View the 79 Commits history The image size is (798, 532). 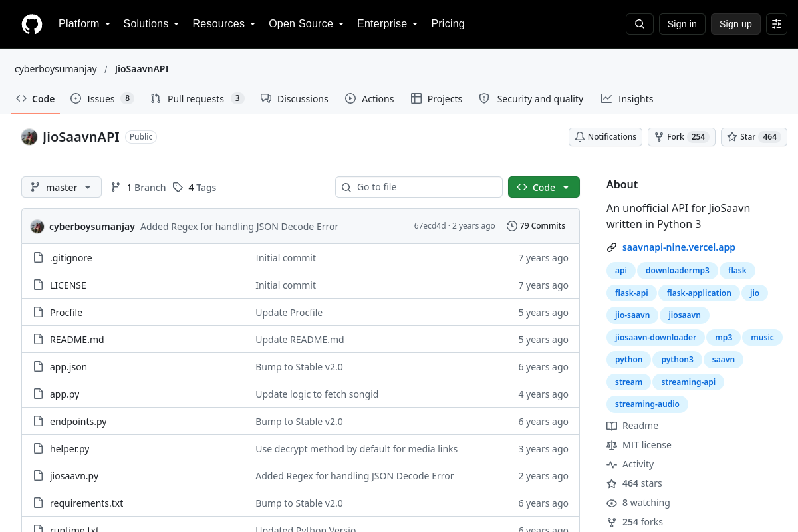coord(536,226)
